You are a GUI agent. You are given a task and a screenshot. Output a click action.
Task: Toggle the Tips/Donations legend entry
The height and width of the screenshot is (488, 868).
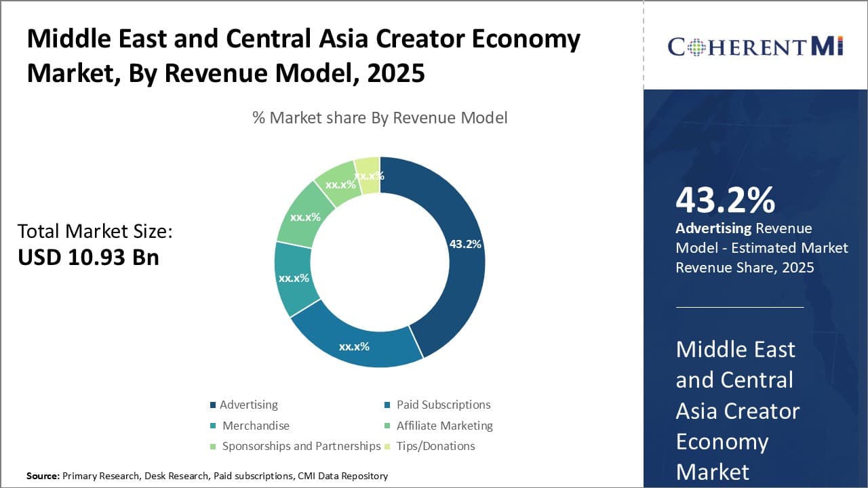point(435,446)
